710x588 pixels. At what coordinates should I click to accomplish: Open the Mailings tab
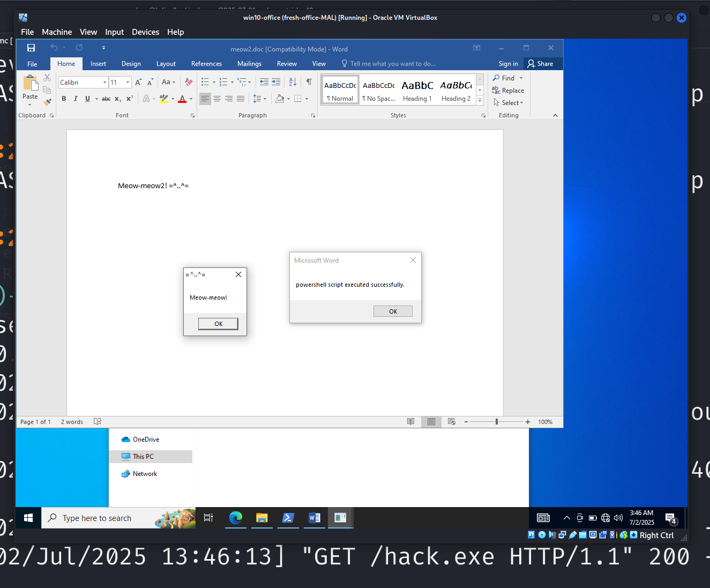point(249,64)
